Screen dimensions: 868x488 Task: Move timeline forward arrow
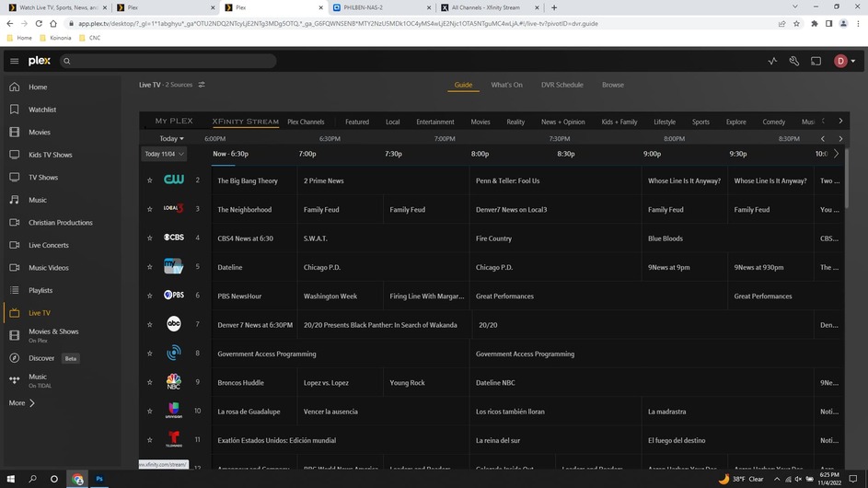pyautogui.click(x=840, y=138)
